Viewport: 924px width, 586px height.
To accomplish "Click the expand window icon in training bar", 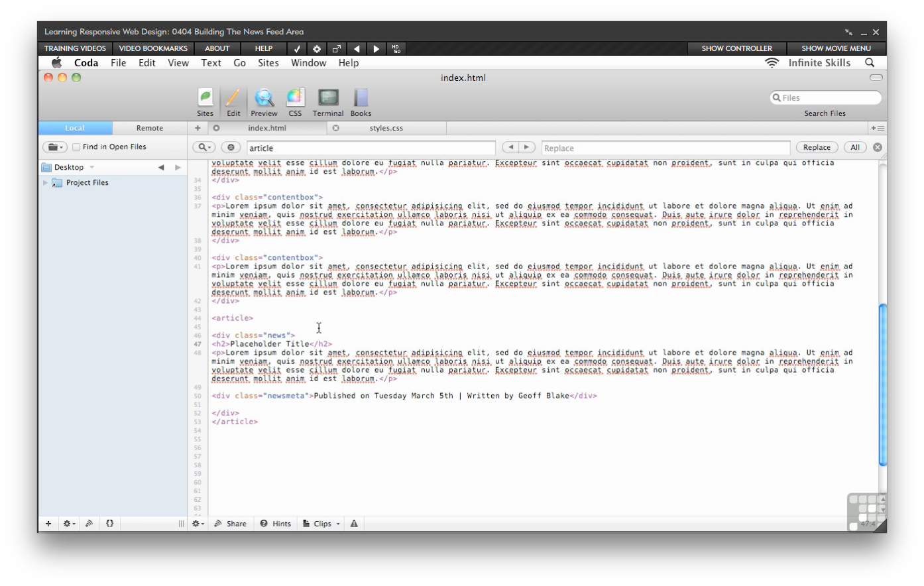I will (337, 48).
